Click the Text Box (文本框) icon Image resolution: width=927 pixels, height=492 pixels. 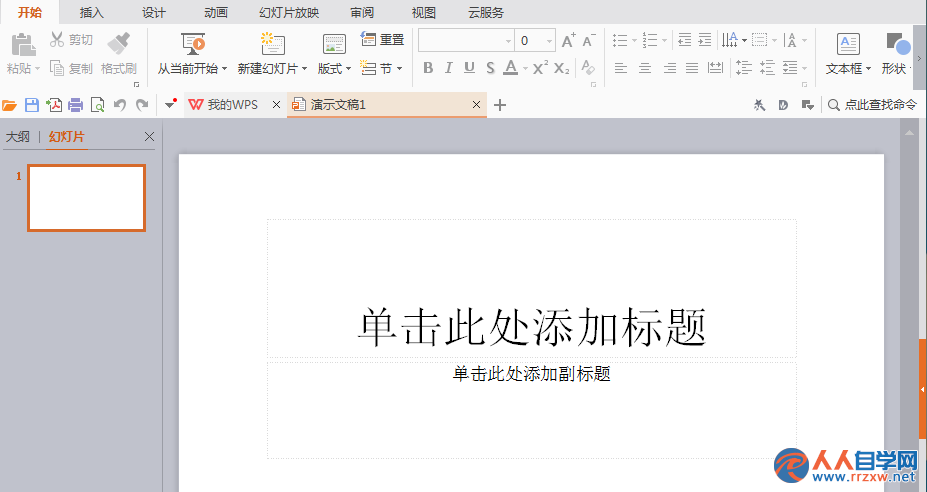click(848, 44)
